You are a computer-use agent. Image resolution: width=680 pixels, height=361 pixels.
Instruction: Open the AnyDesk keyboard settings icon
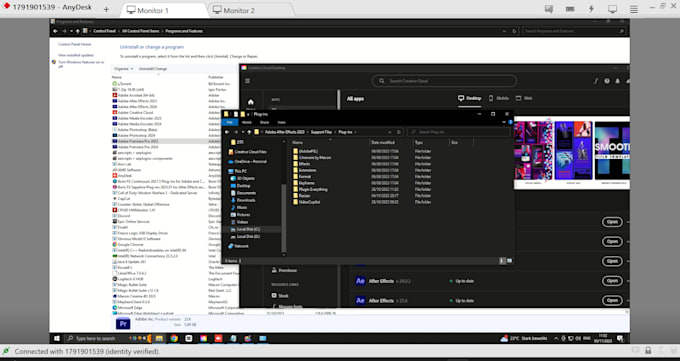570,9
